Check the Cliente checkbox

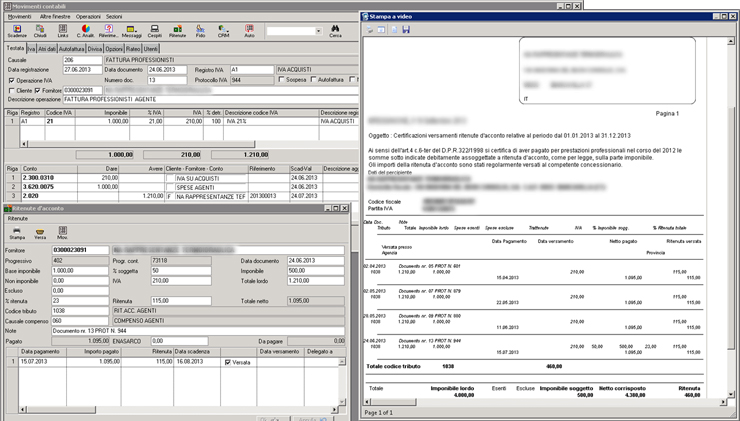coord(12,90)
